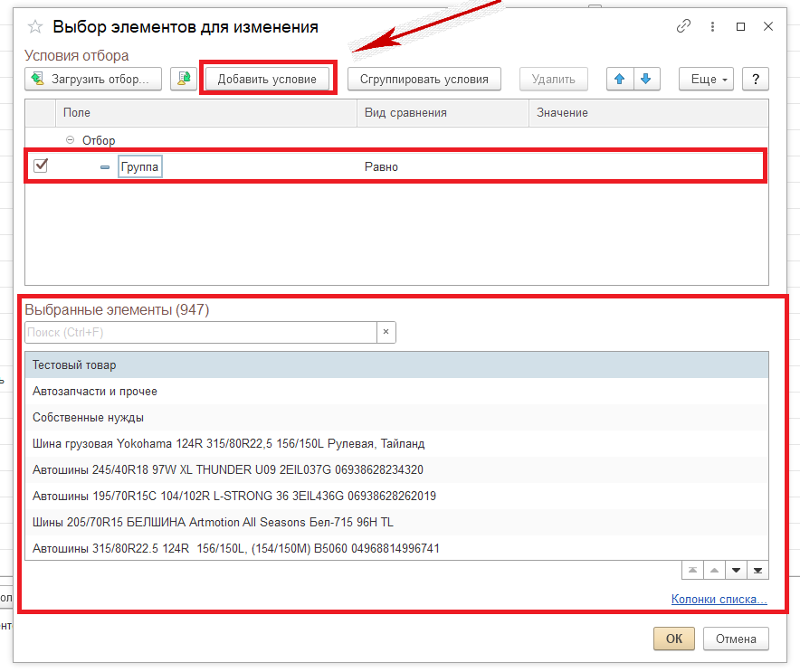Clear search field with the × button
The height and width of the screenshot is (672, 800).
(x=386, y=333)
